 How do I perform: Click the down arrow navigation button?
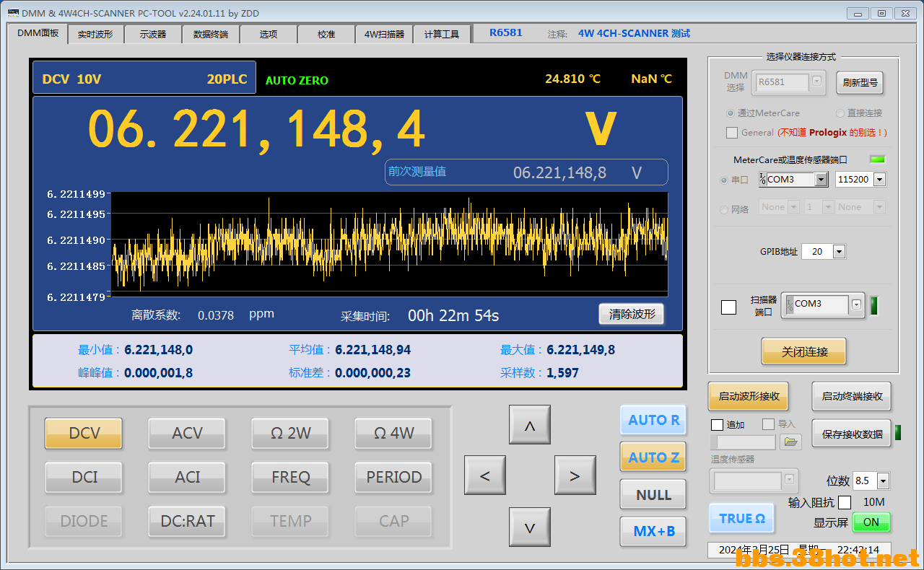pyautogui.click(x=530, y=527)
